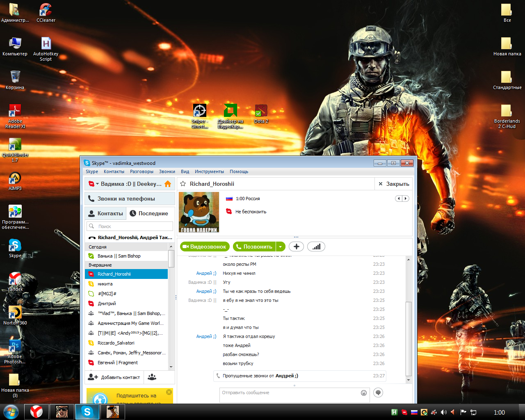Click the volume speaker tray icon
Image resolution: width=525 pixels, height=420 pixels.
tap(443, 412)
